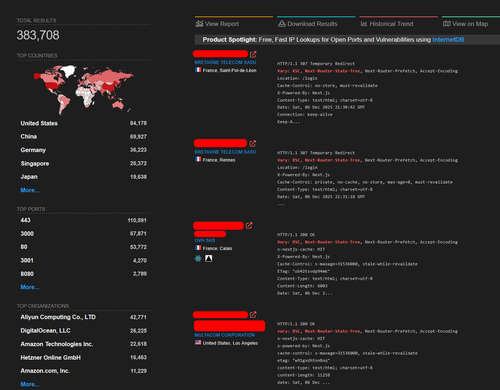Show More under Top Ports
This screenshot has width=500, height=390.
coord(30,287)
